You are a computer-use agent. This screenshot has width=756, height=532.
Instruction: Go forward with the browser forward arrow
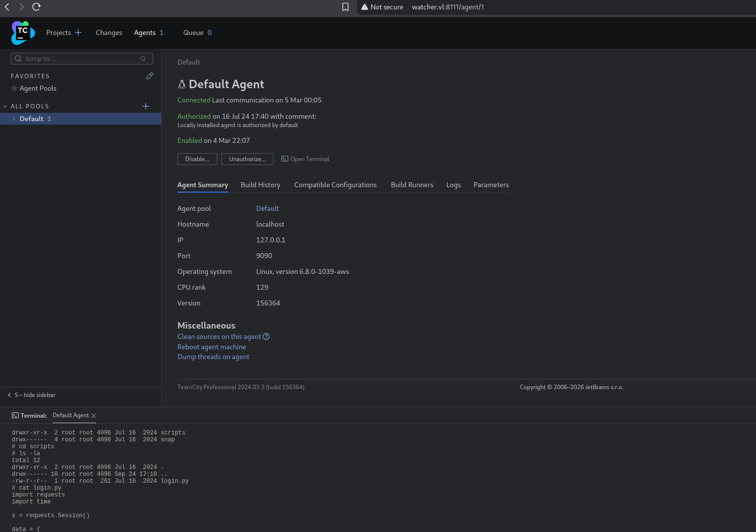(22, 7)
